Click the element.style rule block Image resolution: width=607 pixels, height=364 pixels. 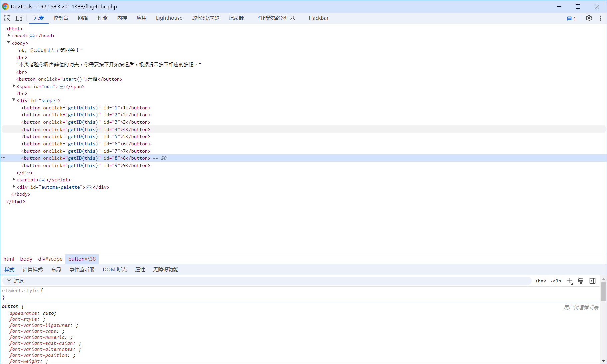[x=23, y=294]
